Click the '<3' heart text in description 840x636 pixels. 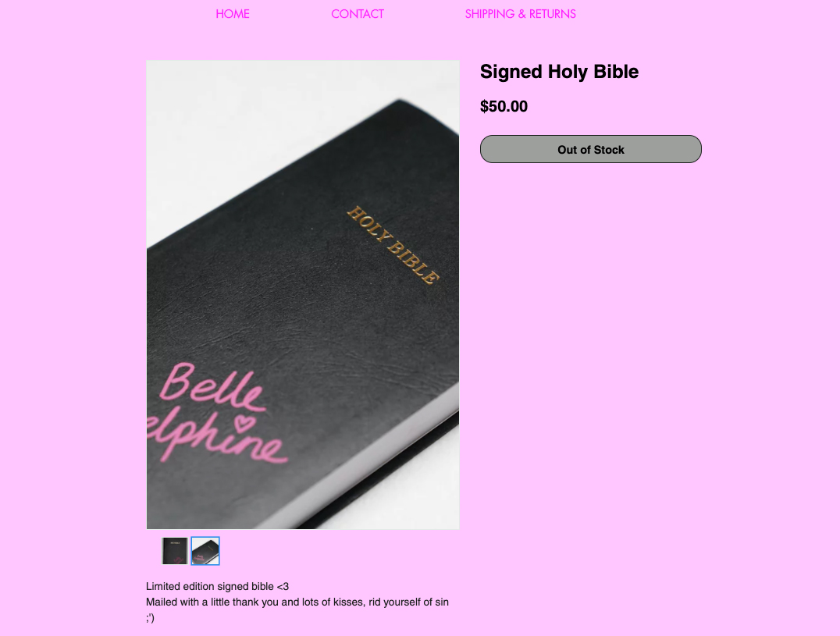pos(283,586)
